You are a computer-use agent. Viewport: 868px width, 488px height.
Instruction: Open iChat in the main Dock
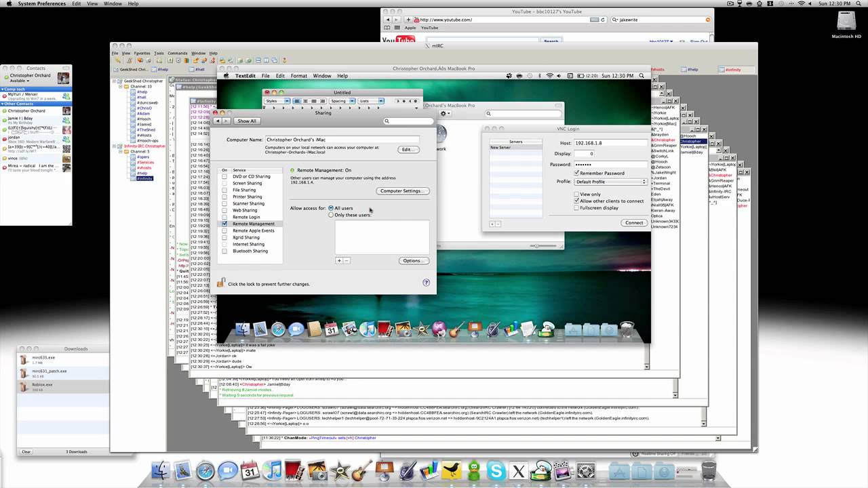[228, 472]
